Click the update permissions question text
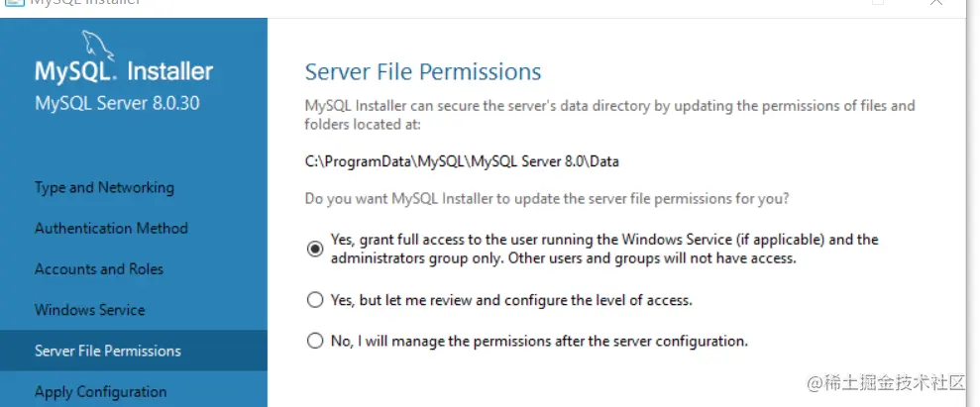 [x=547, y=199]
